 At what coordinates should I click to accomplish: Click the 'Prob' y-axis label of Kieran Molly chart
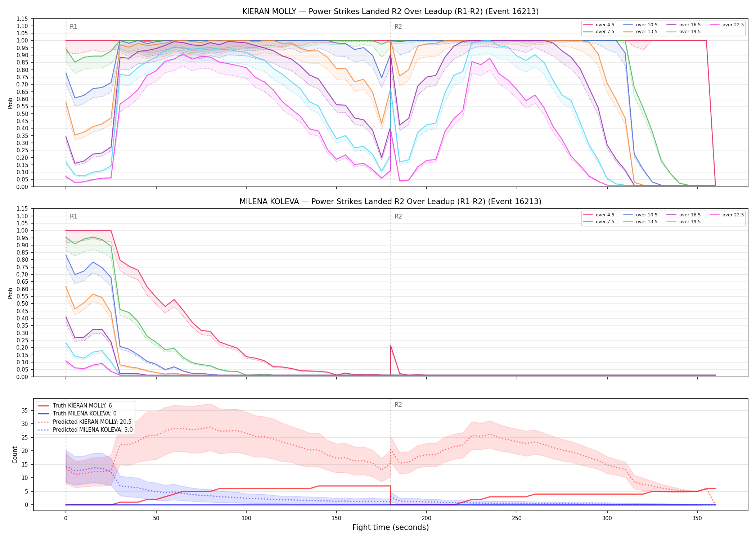10,103
